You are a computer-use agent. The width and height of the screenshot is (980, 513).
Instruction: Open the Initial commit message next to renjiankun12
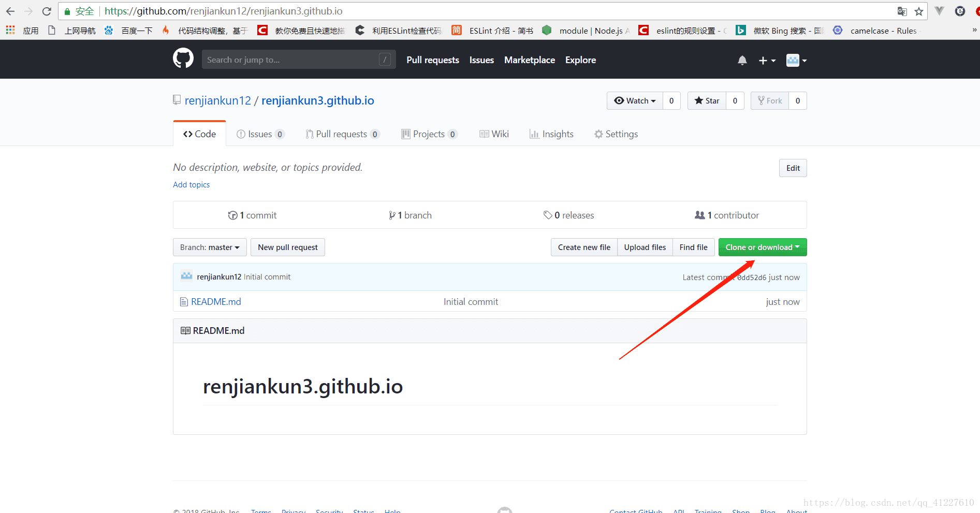tap(267, 277)
